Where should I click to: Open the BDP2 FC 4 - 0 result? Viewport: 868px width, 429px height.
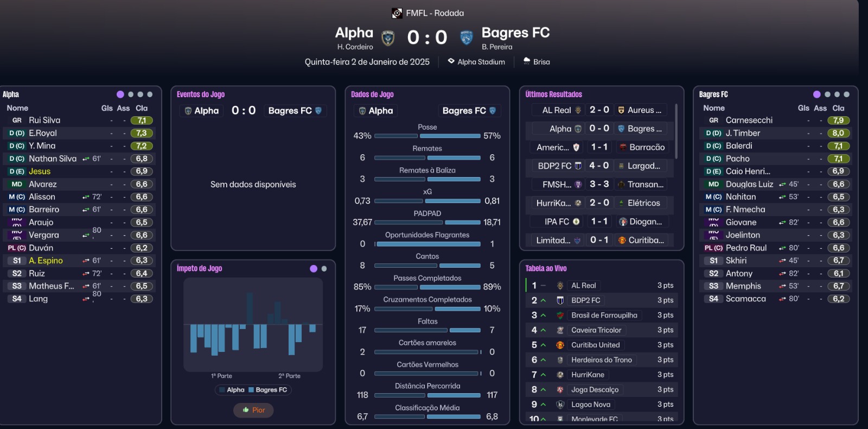[x=599, y=166]
